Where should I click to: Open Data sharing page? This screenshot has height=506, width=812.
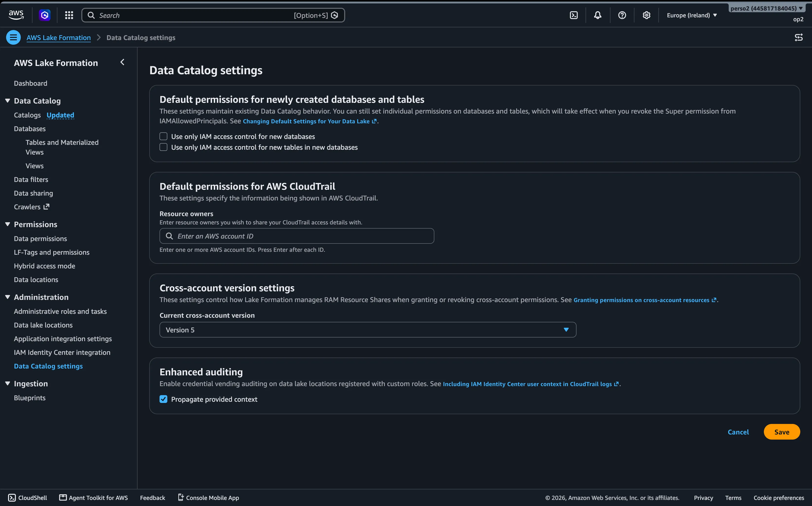[33, 193]
